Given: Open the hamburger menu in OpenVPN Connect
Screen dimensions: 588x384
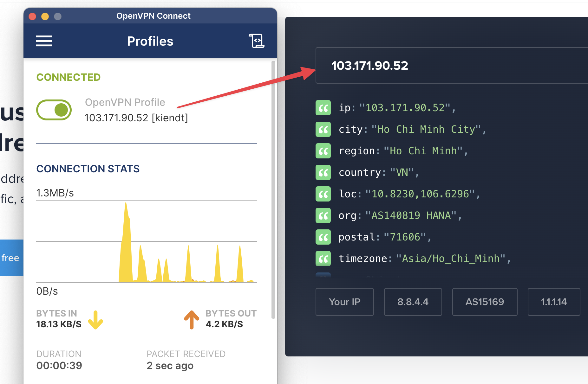Looking at the screenshot, I should click(44, 41).
